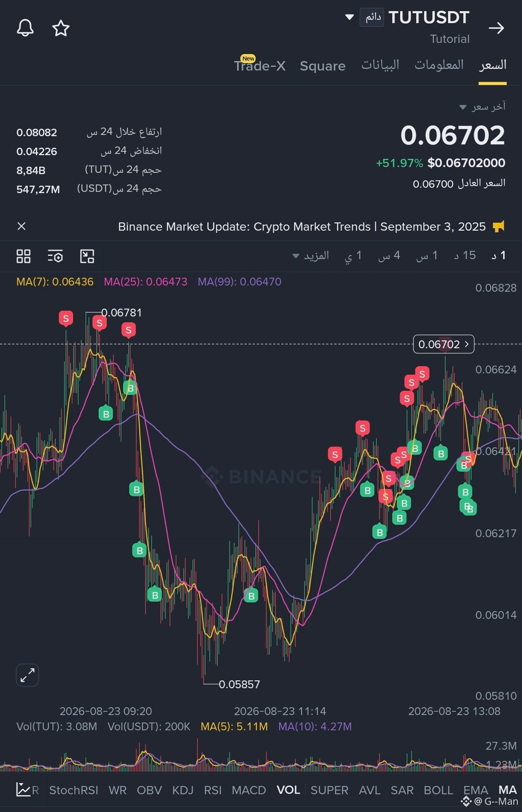Toggle the EMA indicator
Image resolution: width=522 pixels, height=812 pixels.
[476, 790]
